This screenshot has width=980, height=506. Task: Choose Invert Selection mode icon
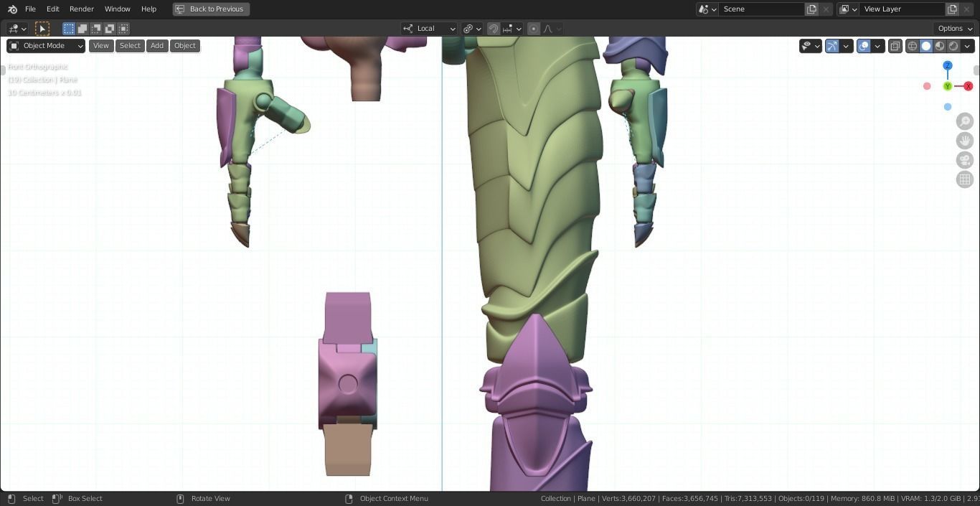(x=110, y=29)
